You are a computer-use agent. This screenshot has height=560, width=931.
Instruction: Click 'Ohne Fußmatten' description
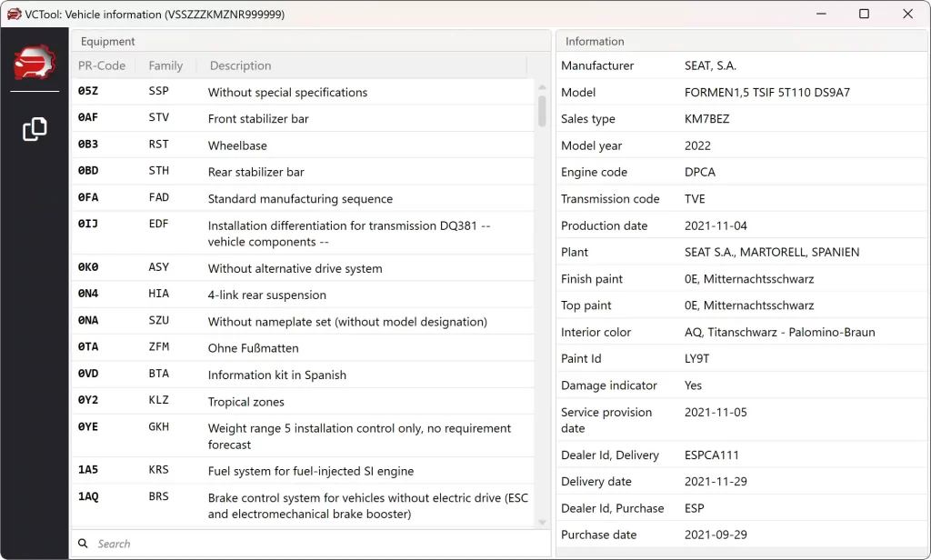[x=253, y=348]
